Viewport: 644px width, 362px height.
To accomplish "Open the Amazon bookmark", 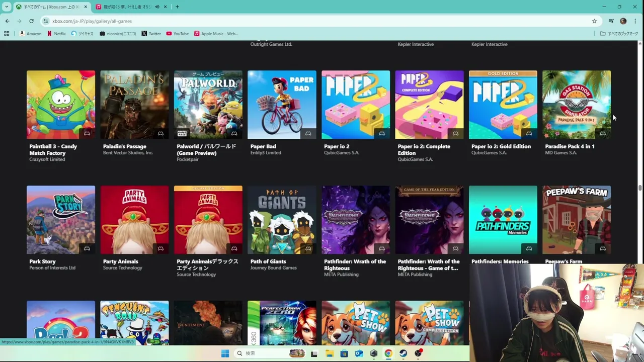I will click(x=30, y=34).
